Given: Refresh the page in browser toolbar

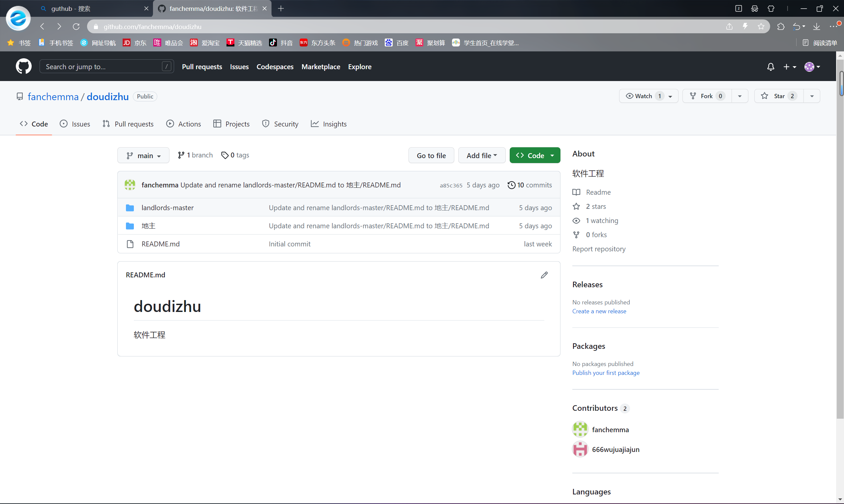Looking at the screenshot, I should click(76, 26).
